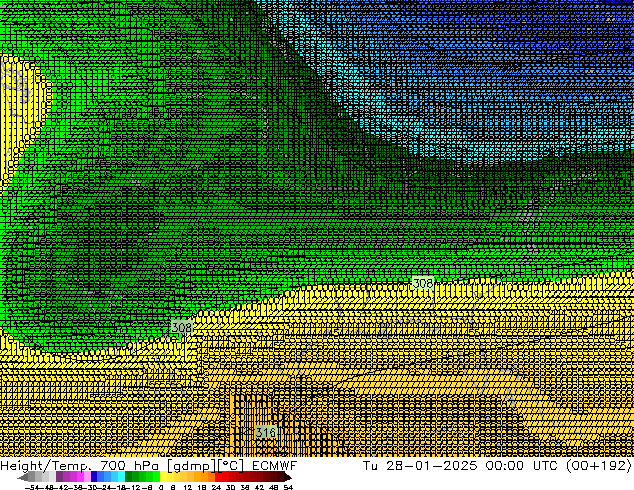Click the 308 contour label on the right

(423, 283)
